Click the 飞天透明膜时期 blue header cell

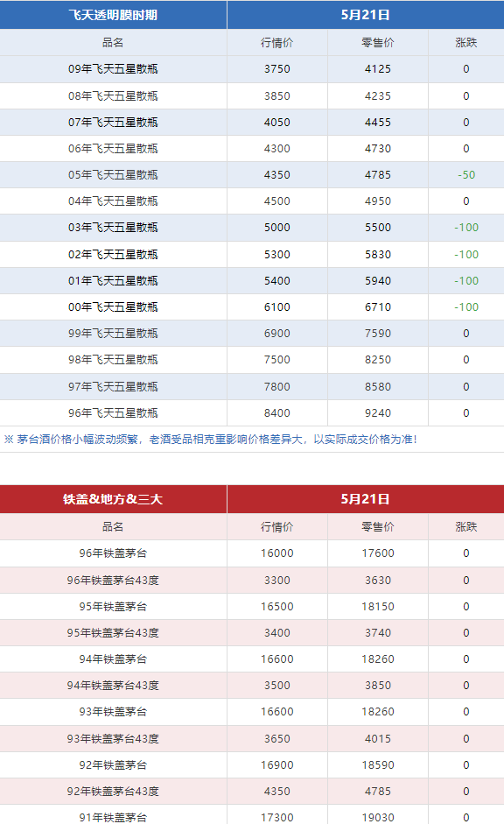pos(113,15)
